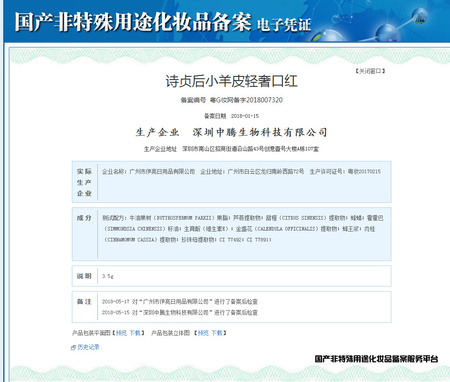This screenshot has height=382, width=450.
Task: Click the 备注 section label
Action: (x=84, y=302)
